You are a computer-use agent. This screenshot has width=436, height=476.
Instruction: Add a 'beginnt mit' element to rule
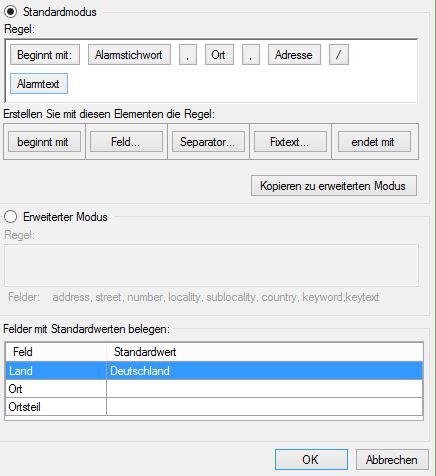point(44,142)
